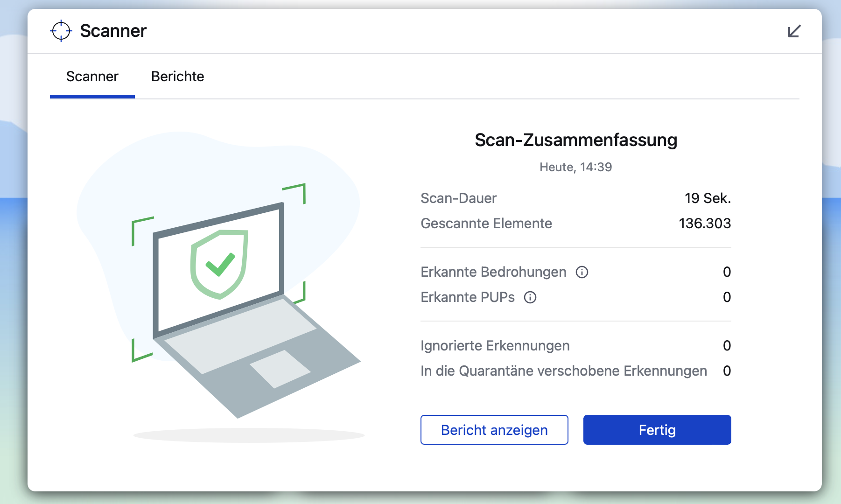Viewport: 841px width, 504px height.
Task: Click the 19 Sek. scan duration value
Action: coord(707,198)
